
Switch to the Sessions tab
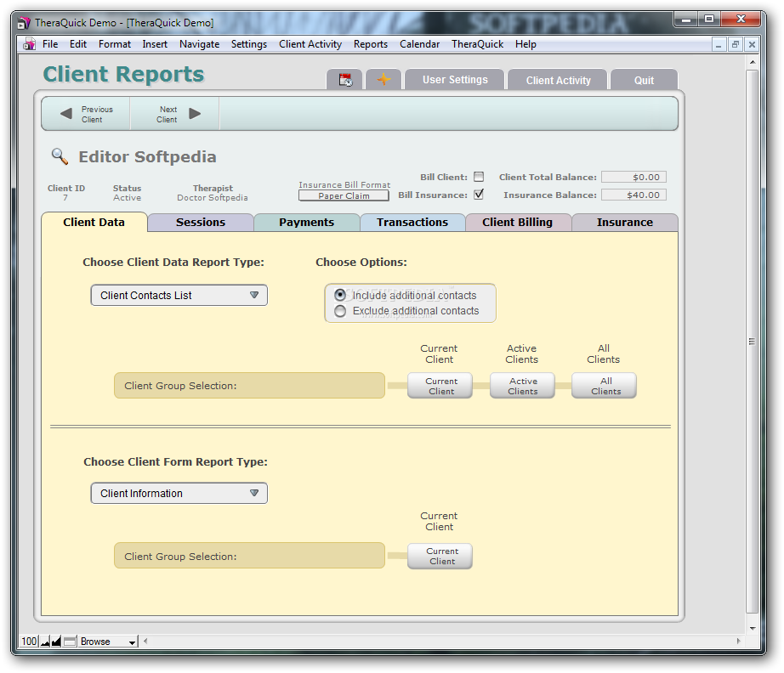(201, 223)
